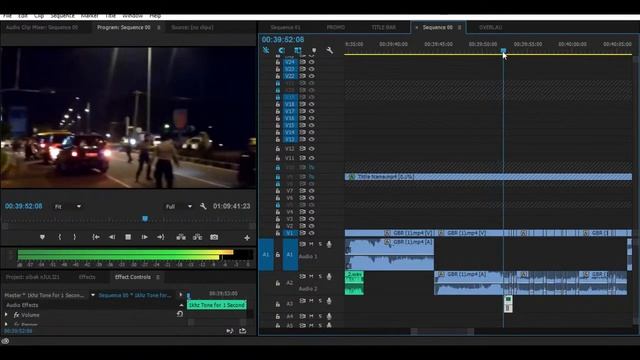Mute audio track A1

(311, 244)
